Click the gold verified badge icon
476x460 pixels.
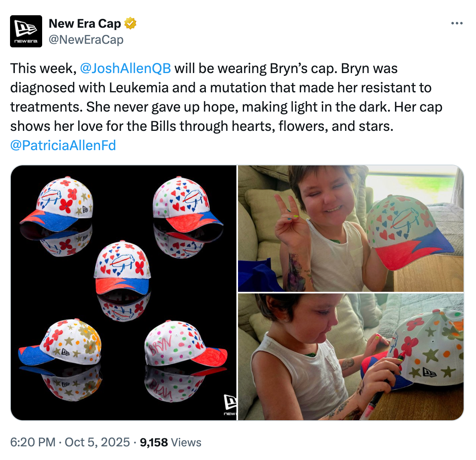(x=130, y=24)
